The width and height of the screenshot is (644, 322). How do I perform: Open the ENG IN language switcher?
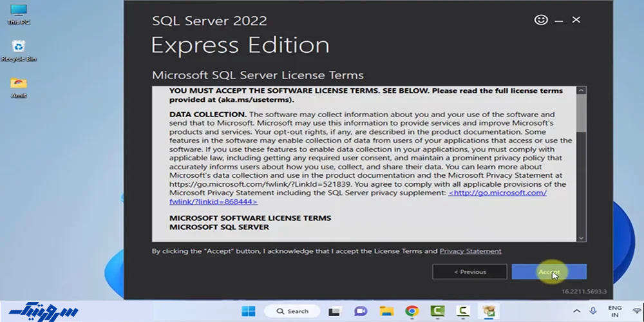pos(615,311)
